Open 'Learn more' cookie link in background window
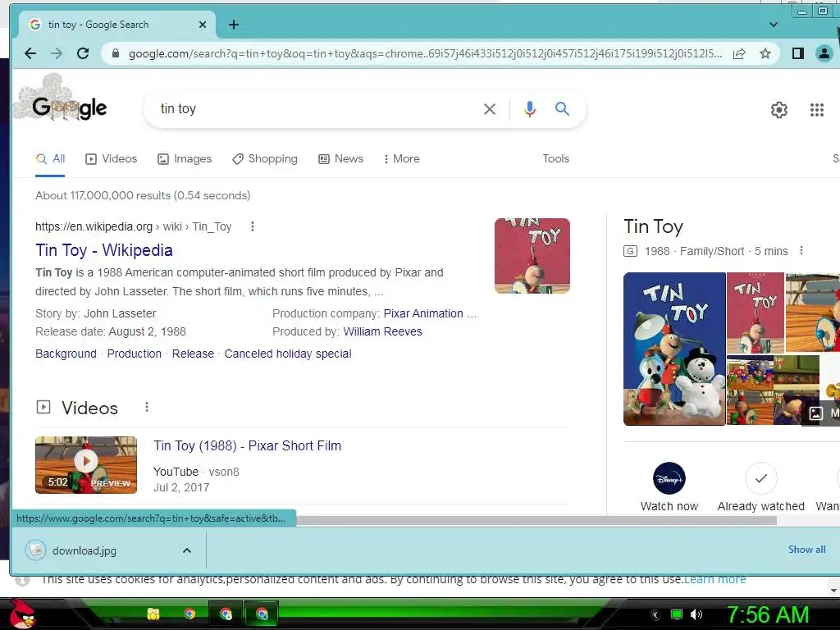 (x=714, y=580)
